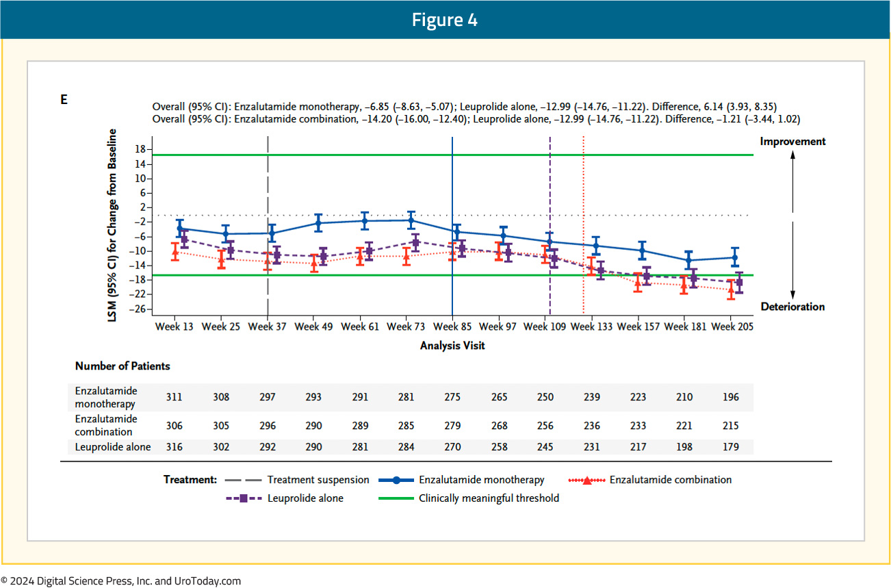Click the monotherapy data point at Week 13

pyautogui.click(x=180, y=229)
